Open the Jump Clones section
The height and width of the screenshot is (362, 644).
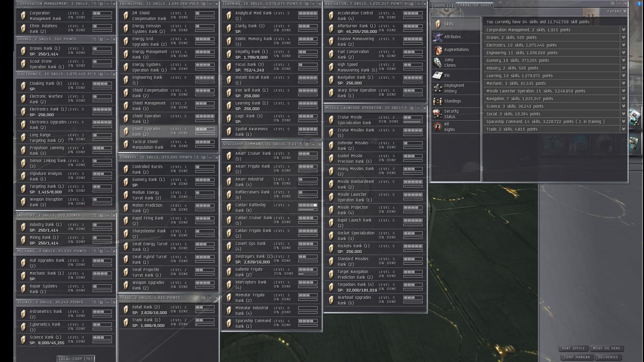[x=456, y=63]
